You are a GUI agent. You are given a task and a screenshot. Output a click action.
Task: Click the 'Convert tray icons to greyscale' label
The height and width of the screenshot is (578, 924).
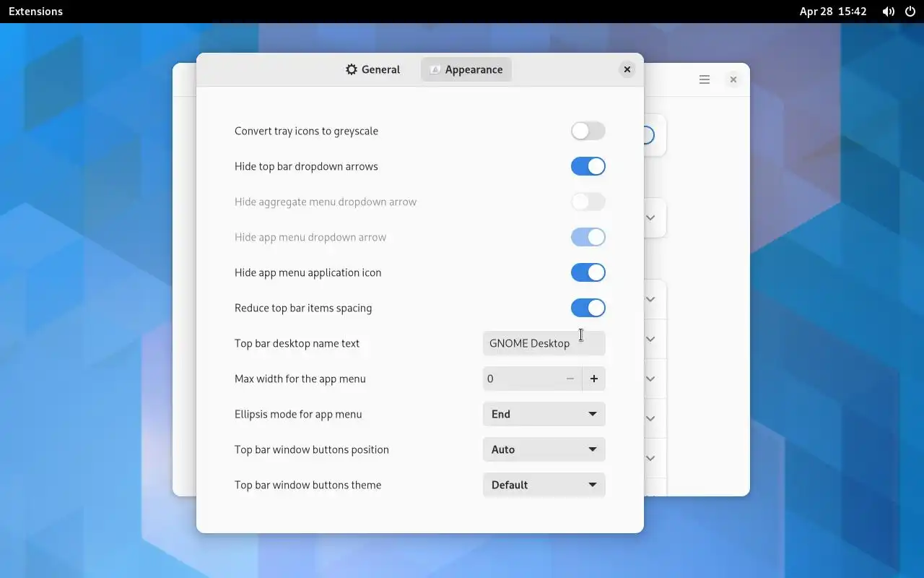coord(306,131)
